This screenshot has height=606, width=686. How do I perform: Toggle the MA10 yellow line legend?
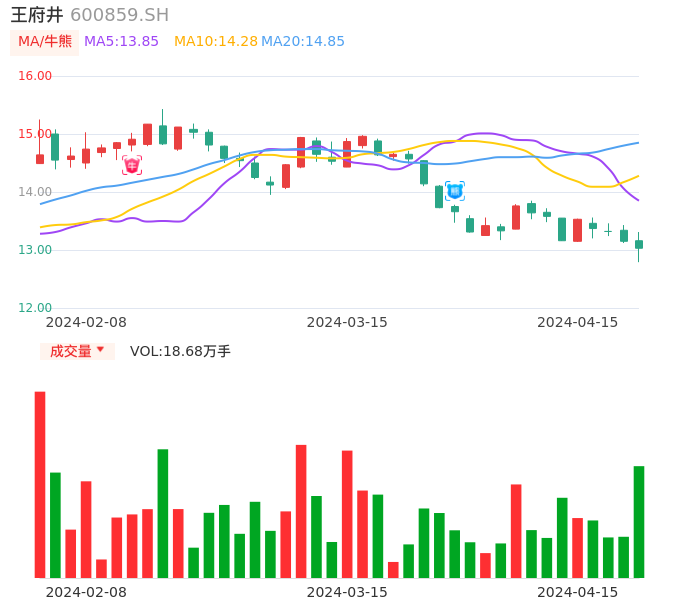click(x=215, y=42)
